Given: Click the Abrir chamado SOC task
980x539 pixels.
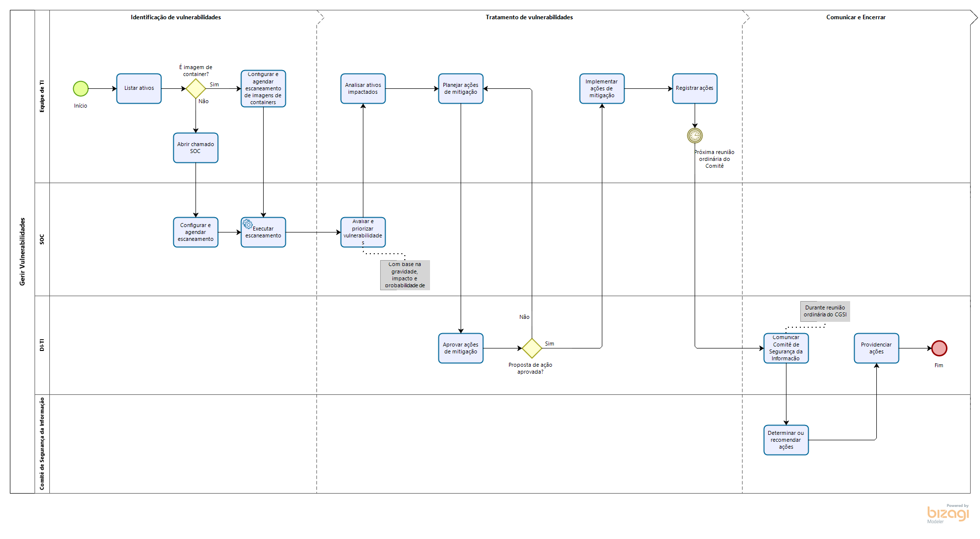Looking at the screenshot, I should [x=196, y=148].
